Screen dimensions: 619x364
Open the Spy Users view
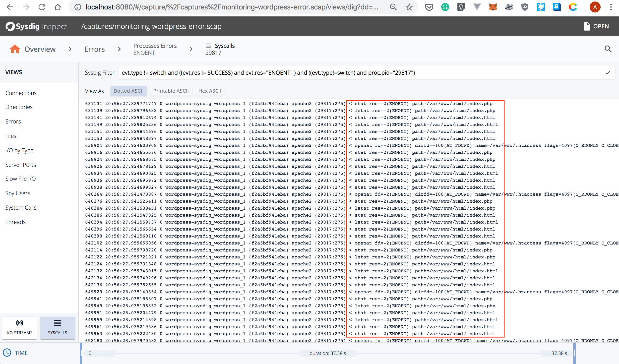coord(18,193)
